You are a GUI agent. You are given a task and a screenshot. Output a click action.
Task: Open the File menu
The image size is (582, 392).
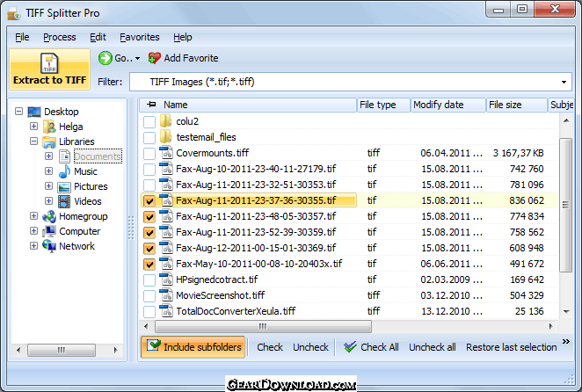[22, 37]
